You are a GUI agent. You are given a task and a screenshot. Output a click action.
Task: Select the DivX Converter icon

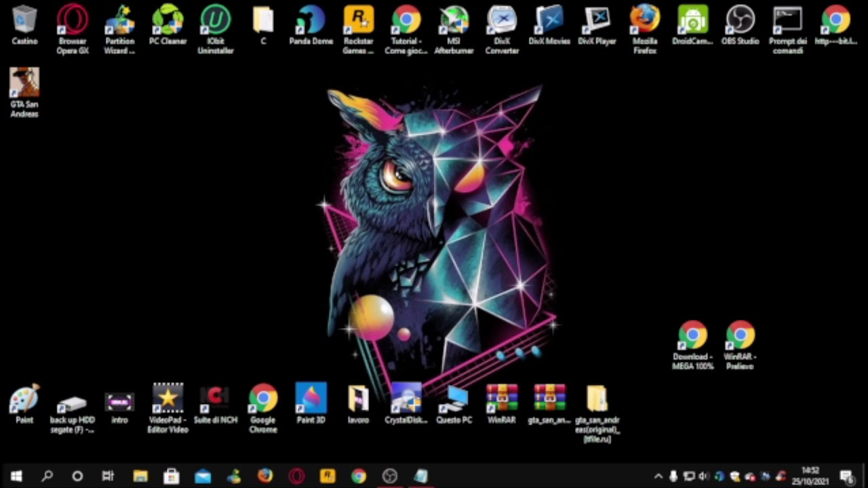tap(502, 28)
